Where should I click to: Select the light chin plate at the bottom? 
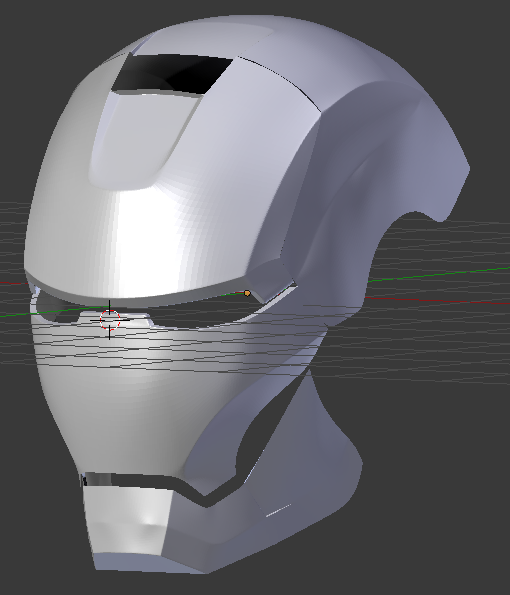(x=127, y=524)
